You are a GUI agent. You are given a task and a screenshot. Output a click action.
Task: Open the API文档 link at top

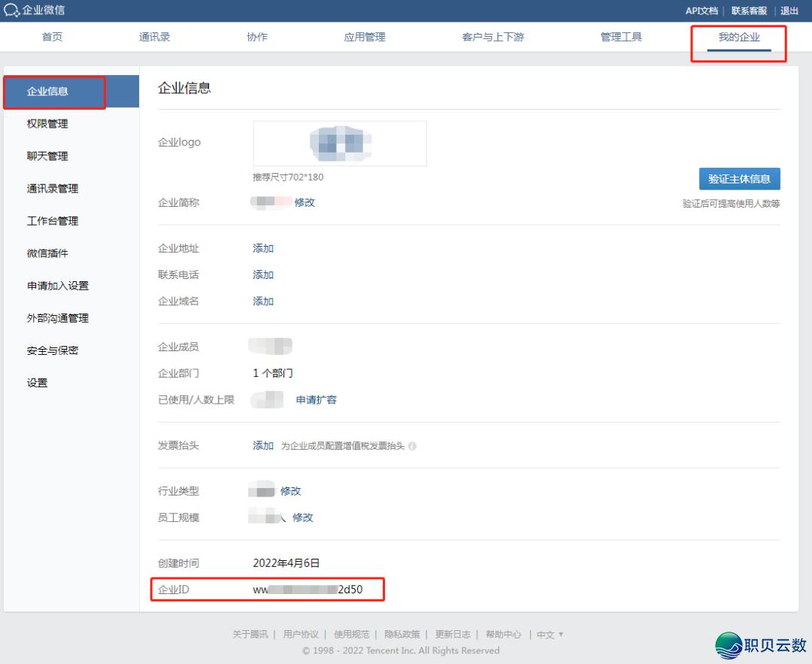701,11
